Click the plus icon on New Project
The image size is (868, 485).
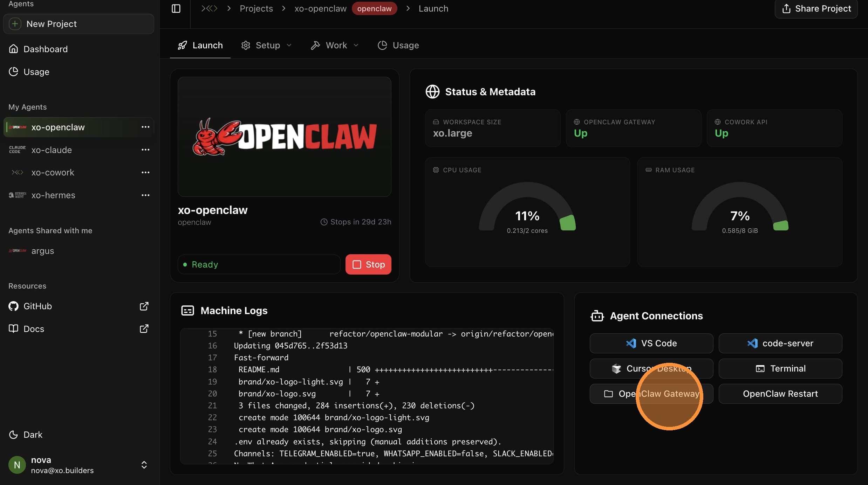(x=15, y=24)
